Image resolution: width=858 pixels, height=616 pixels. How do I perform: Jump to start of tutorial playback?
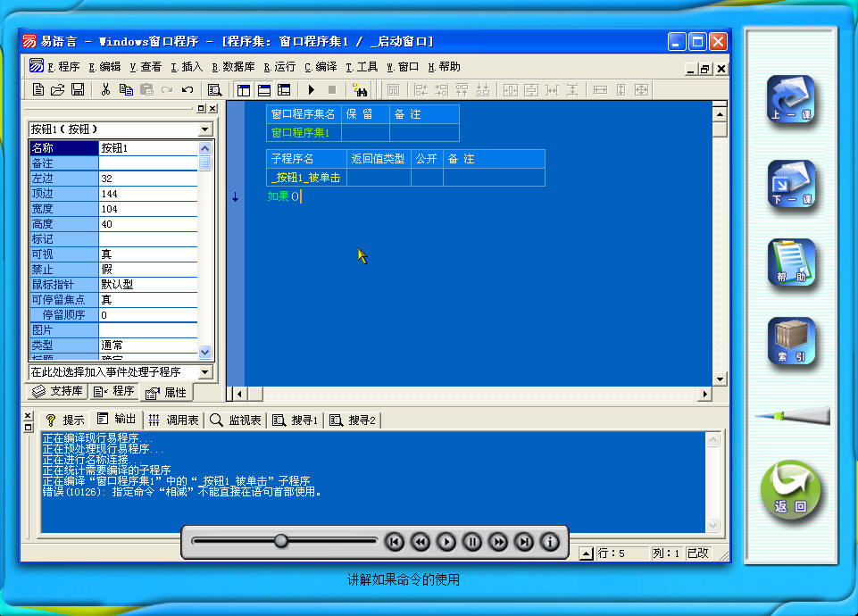395,542
